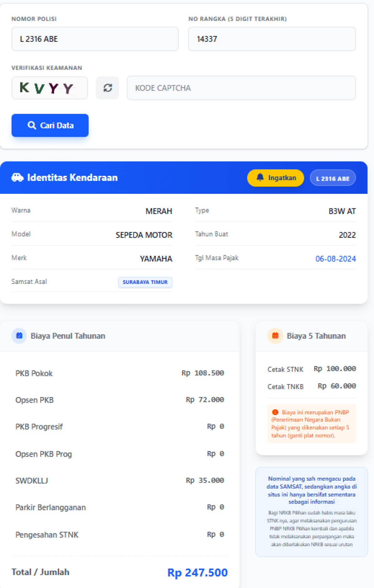
Task: Click the PKB Pokok row amount
Action: point(203,373)
